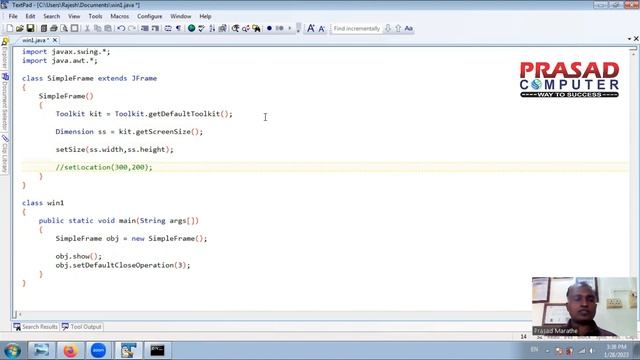Create a new document with toolbar icon
Image resolution: width=640 pixels, height=360 pixels.
(x=9, y=29)
